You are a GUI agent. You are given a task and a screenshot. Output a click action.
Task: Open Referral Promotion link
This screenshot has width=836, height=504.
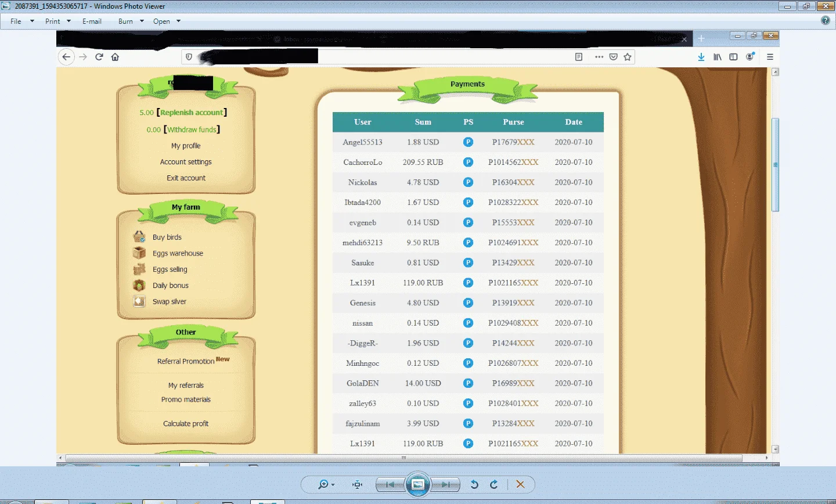click(186, 361)
